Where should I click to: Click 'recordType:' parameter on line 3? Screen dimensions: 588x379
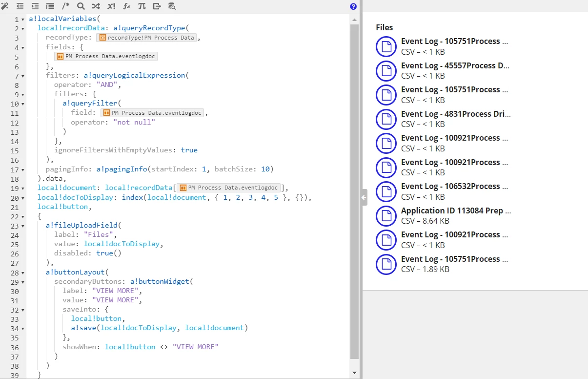click(x=69, y=38)
